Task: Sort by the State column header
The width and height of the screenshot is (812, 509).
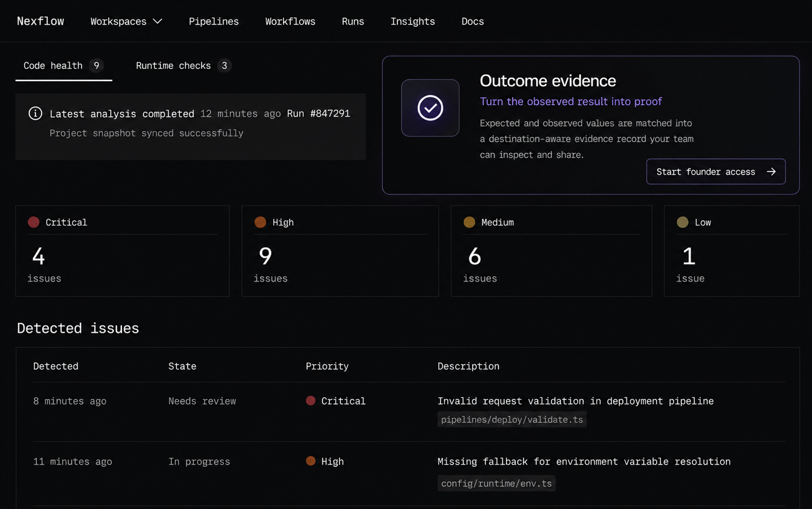Action: pyautogui.click(x=182, y=366)
